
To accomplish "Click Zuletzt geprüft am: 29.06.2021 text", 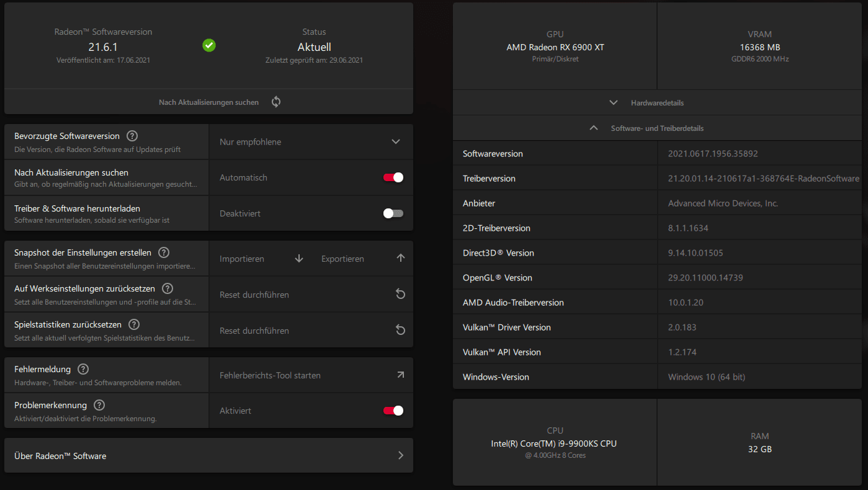I will [x=314, y=60].
